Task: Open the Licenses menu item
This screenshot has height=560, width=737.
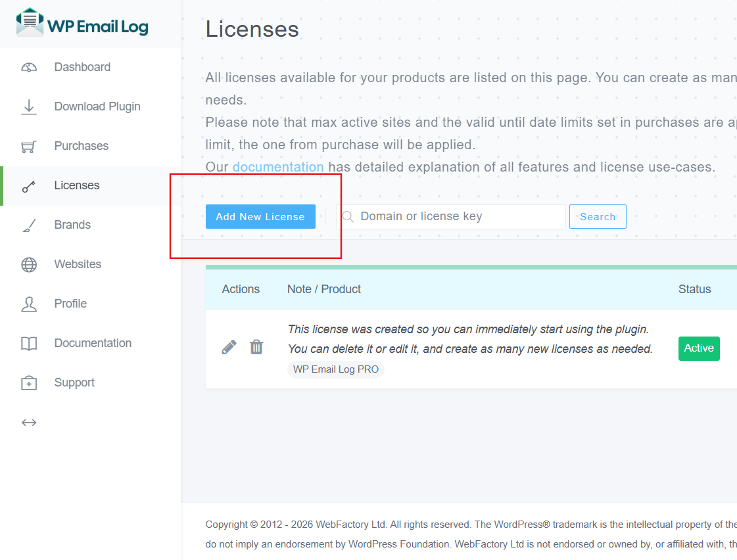Action: 76,185
